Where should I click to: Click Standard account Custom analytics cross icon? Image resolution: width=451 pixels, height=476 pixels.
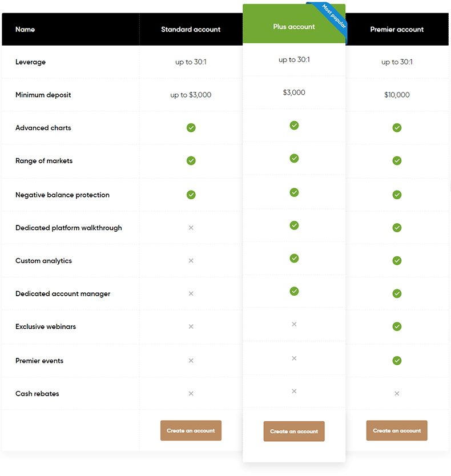(x=191, y=261)
